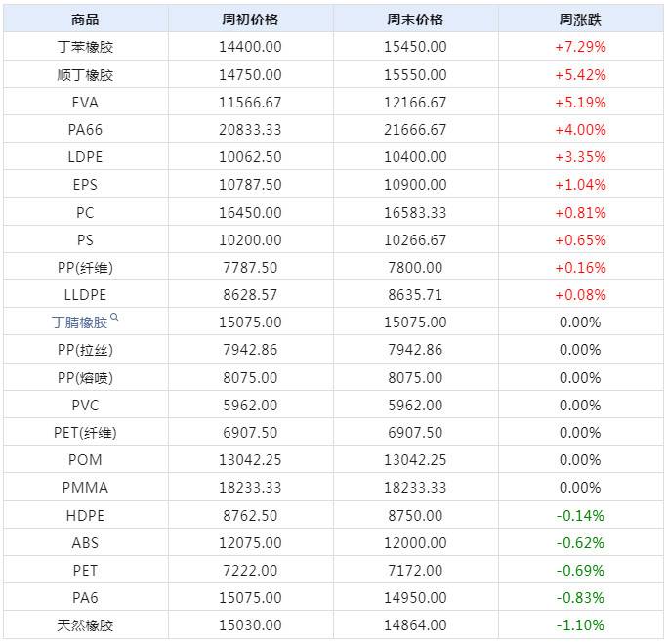Click the PP(纤维) product name
Image resolution: width=667 pixels, height=644 pixels.
click(x=86, y=268)
